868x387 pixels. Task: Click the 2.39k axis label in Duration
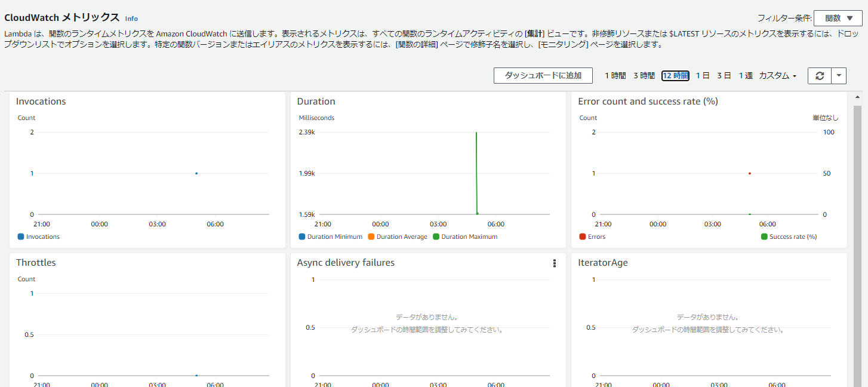(306, 132)
